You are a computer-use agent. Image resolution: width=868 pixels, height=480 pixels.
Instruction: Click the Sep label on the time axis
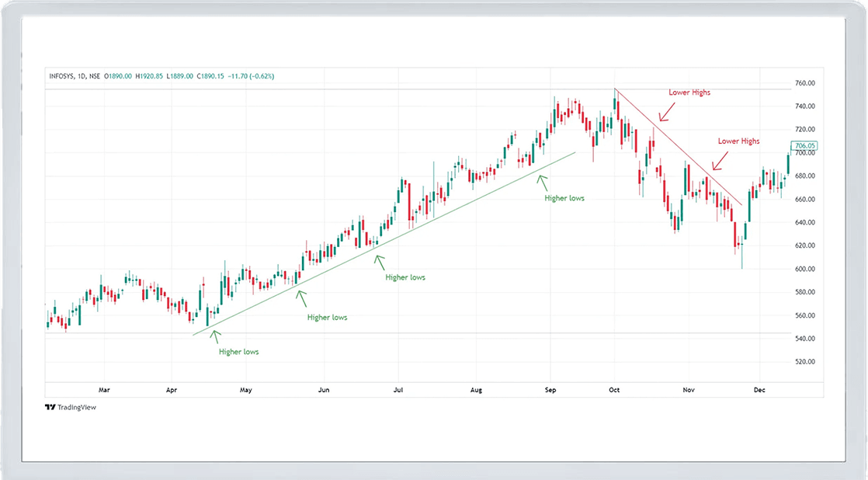point(550,390)
